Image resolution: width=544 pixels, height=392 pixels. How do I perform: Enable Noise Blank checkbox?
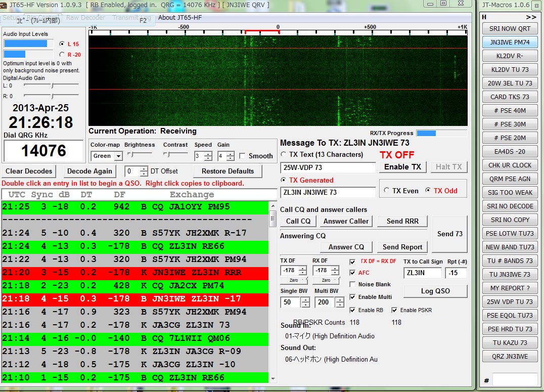(352, 284)
